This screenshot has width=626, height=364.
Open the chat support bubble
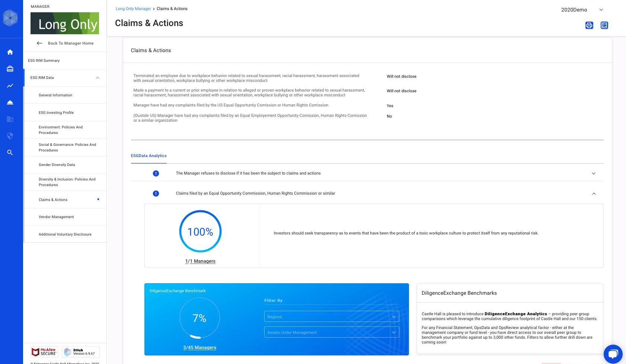[613, 354]
